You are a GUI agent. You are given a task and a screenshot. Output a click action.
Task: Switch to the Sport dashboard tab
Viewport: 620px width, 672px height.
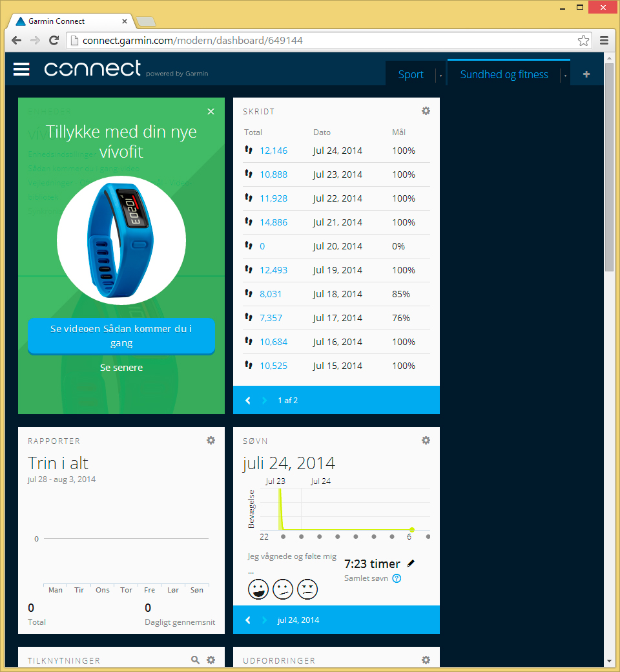[411, 74]
